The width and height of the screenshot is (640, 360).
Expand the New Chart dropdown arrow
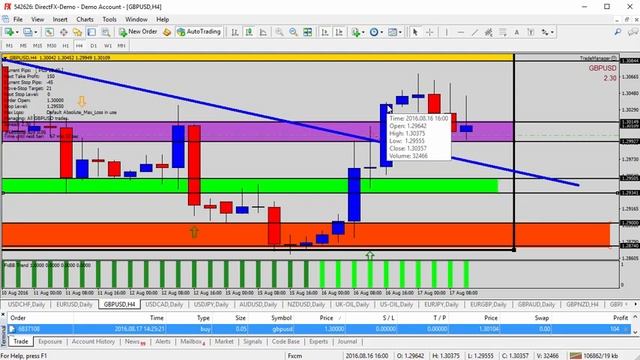click(17, 32)
